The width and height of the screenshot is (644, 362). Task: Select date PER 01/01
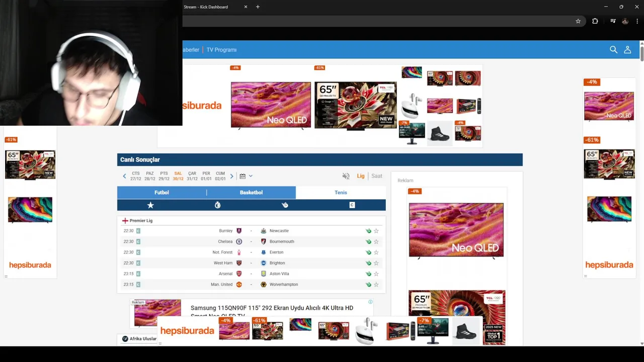click(206, 176)
